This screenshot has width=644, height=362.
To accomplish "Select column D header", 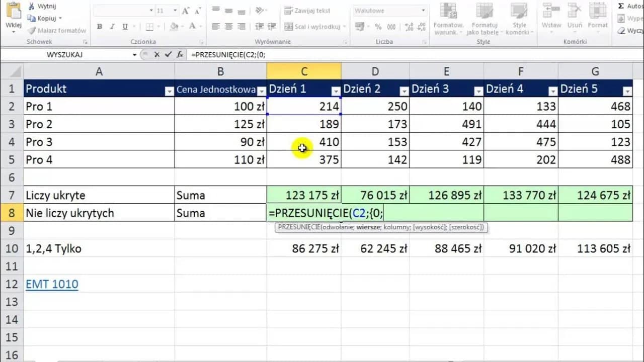I will click(375, 71).
